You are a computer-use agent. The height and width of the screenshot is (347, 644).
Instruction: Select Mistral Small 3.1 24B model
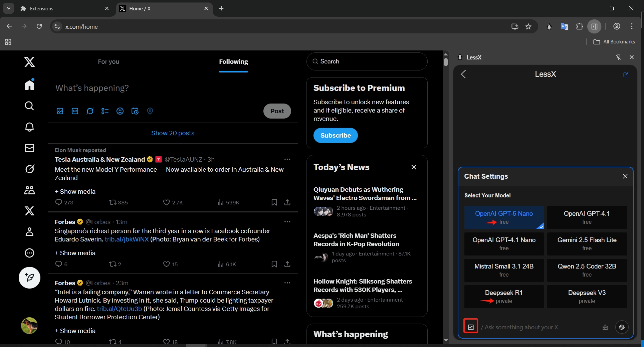click(x=504, y=270)
